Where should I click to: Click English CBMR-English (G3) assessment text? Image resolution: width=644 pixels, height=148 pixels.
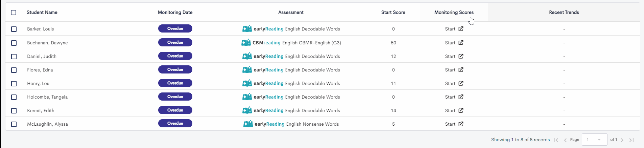312,43
